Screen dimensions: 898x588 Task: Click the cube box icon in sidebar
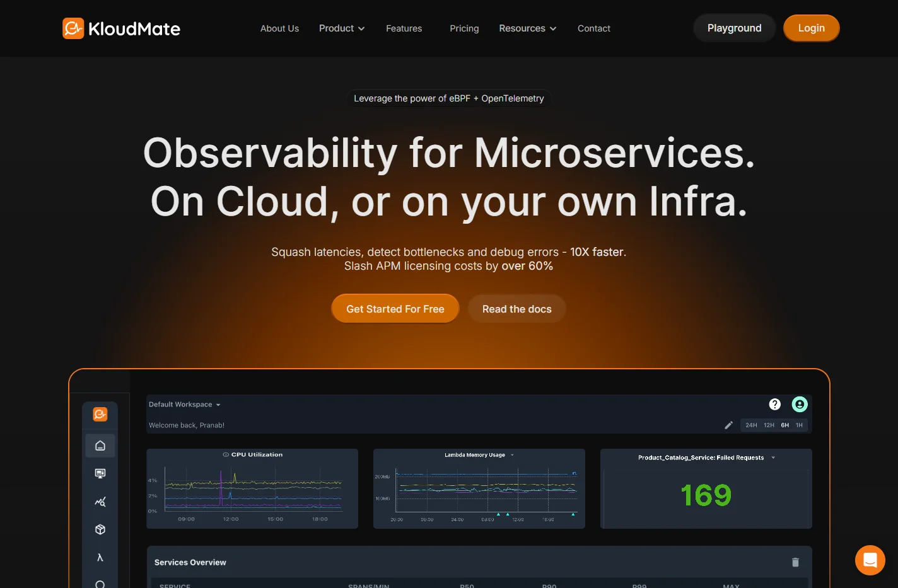click(x=100, y=529)
